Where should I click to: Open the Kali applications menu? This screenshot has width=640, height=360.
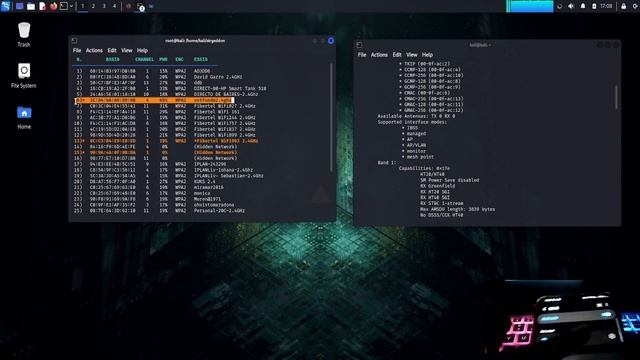tap(5, 6)
